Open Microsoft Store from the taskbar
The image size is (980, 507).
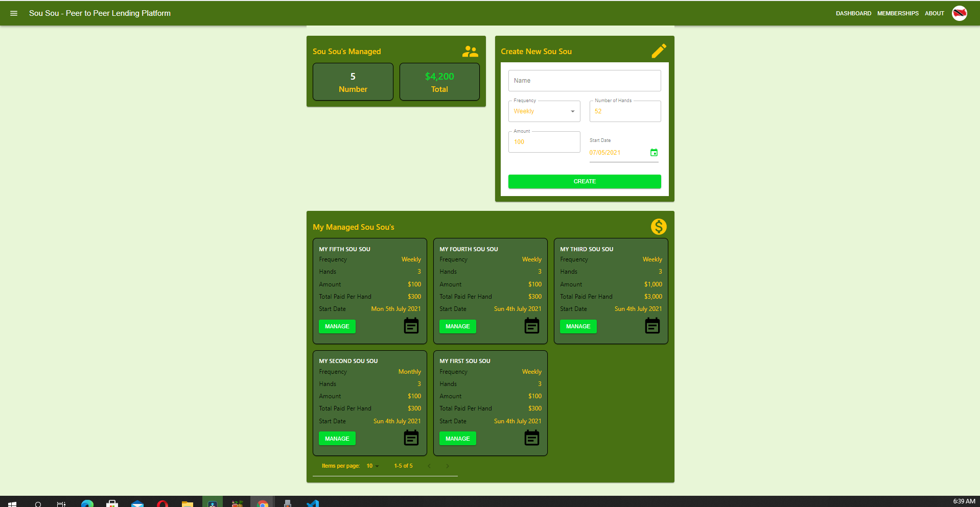[112, 503]
